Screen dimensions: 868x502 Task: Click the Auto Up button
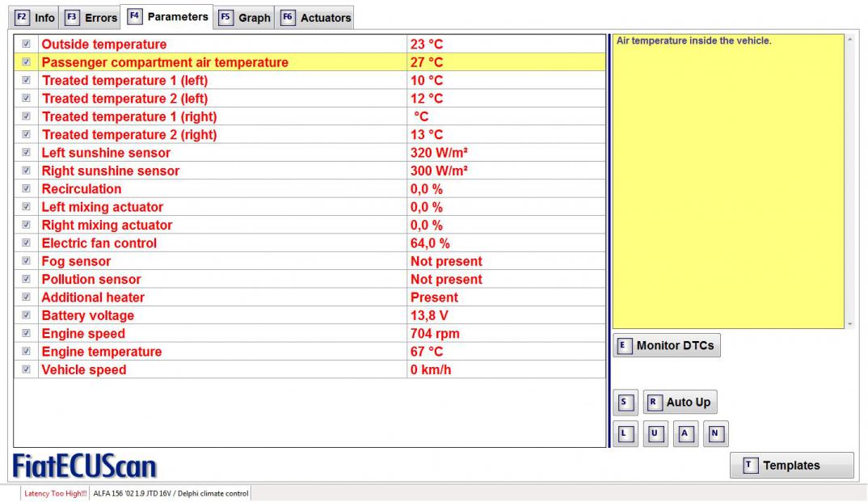click(x=680, y=402)
